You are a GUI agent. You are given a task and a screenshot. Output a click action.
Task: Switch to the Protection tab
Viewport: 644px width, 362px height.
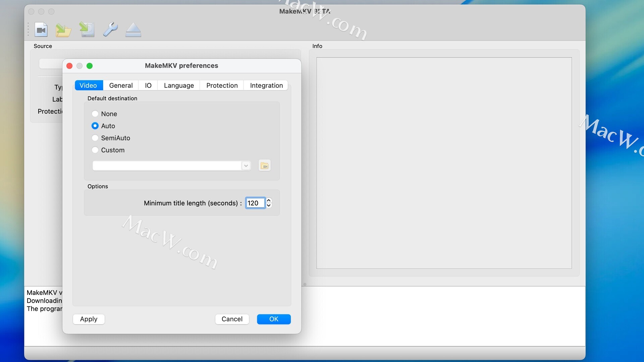pyautogui.click(x=222, y=85)
